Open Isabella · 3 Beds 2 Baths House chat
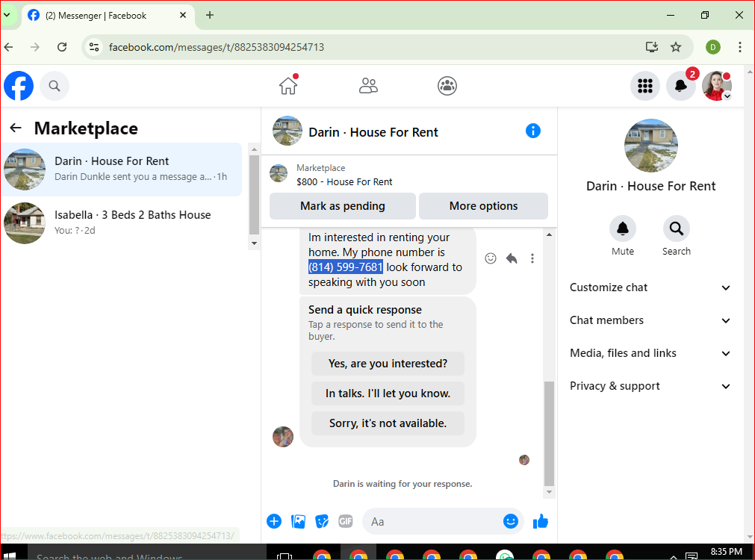Image resolution: width=755 pixels, height=560 pixels. (121, 223)
